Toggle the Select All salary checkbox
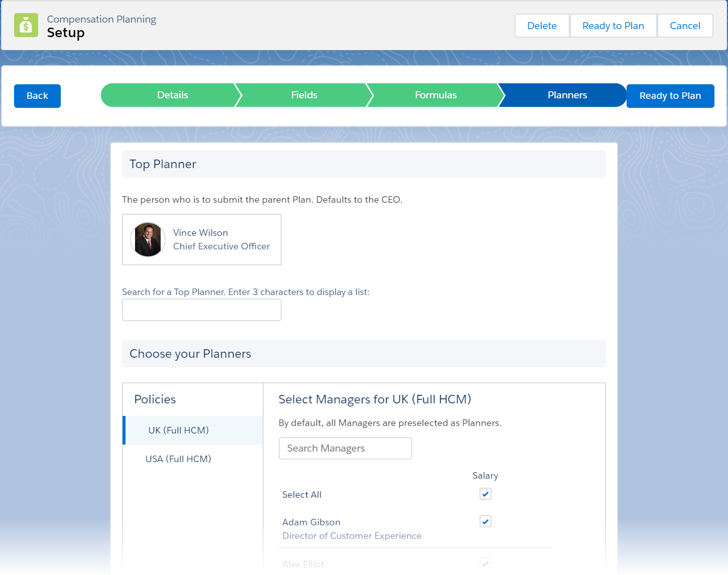The width and height of the screenshot is (728, 575). tap(485, 494)
